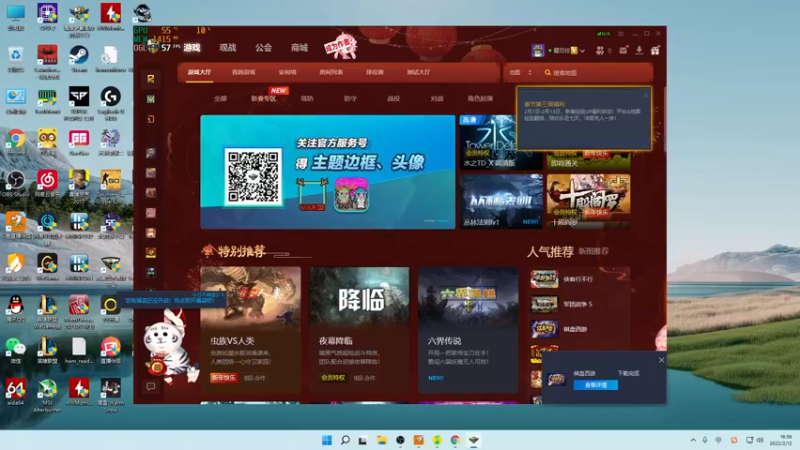This screenshot has height=450, width=800.
Task: Open the friends icon in header
Action: pyautogui.click(x=600, y=50)
